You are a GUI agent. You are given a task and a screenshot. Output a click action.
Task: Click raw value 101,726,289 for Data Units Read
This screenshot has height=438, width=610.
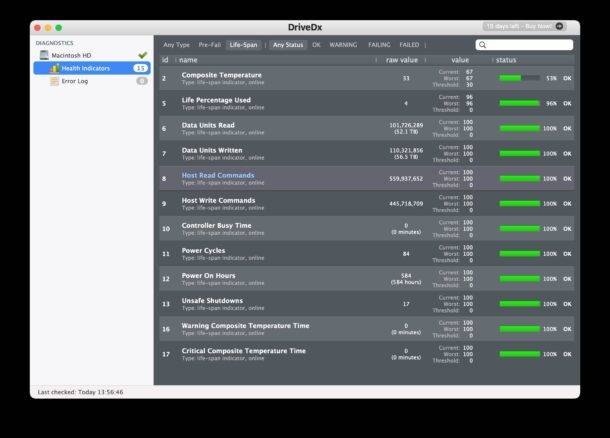pyautogui.click(x=406, y=125)
